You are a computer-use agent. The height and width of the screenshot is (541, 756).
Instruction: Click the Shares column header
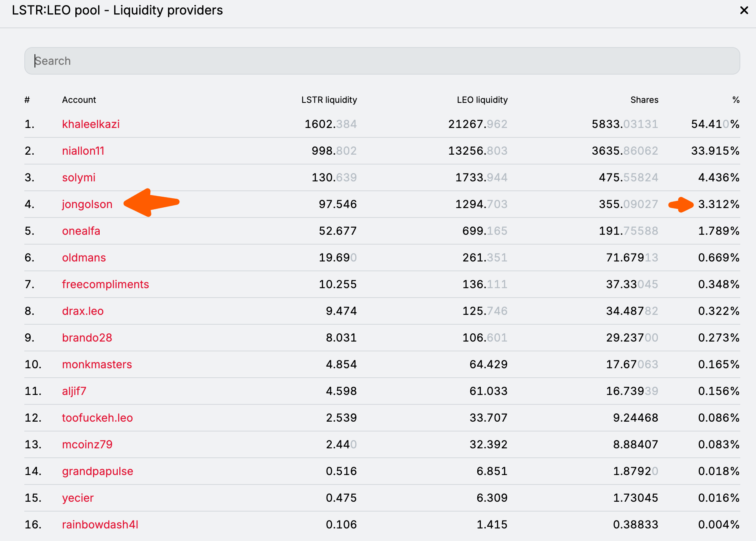coord(644,100)
